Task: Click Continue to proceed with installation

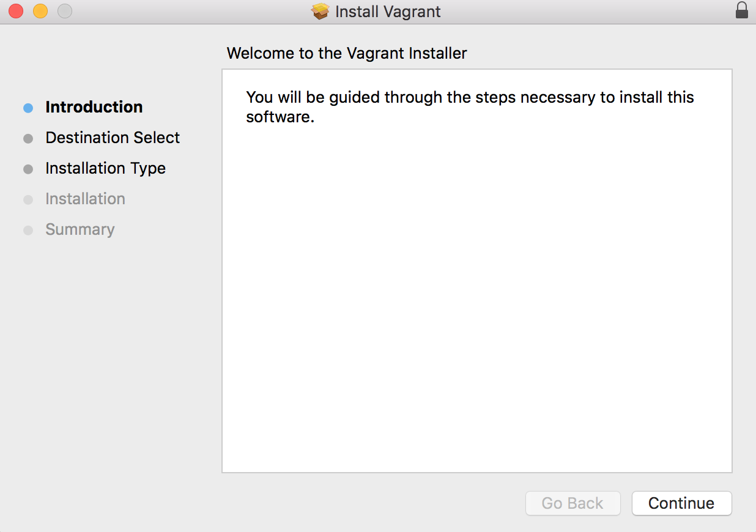Action: click(681, 503)
